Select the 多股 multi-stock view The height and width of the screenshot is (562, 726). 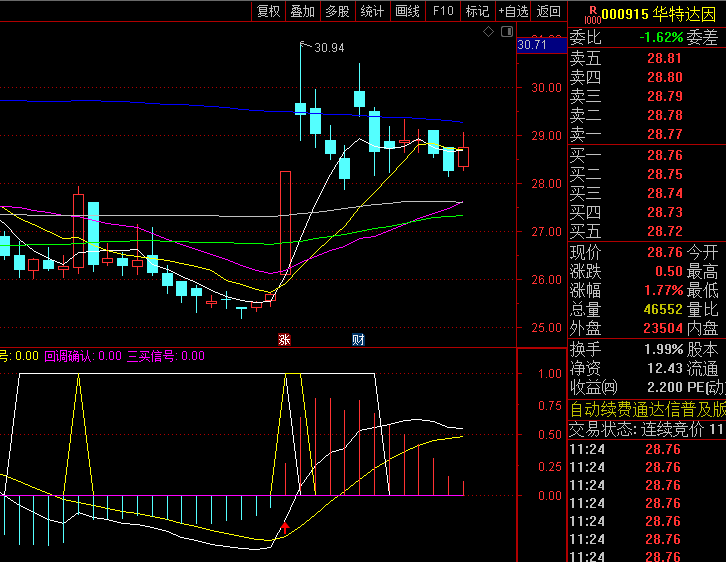(x=337, y=11)
